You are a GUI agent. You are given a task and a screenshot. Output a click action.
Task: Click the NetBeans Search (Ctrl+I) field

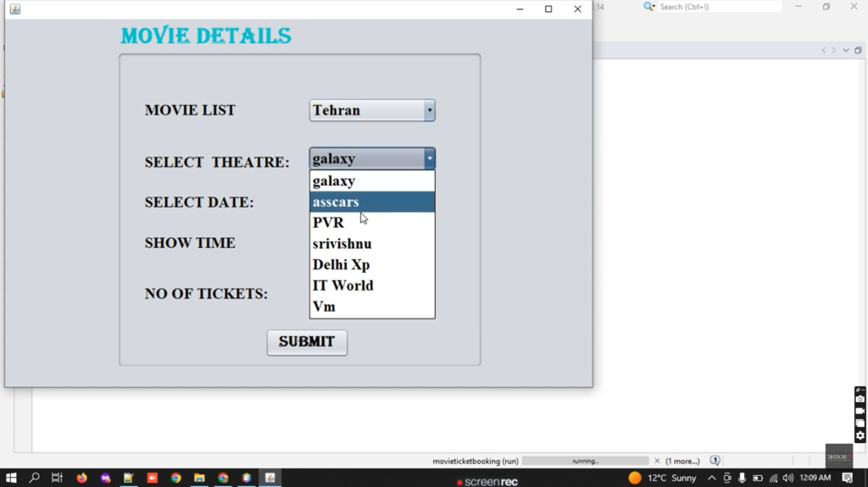[x=720, y=7]
